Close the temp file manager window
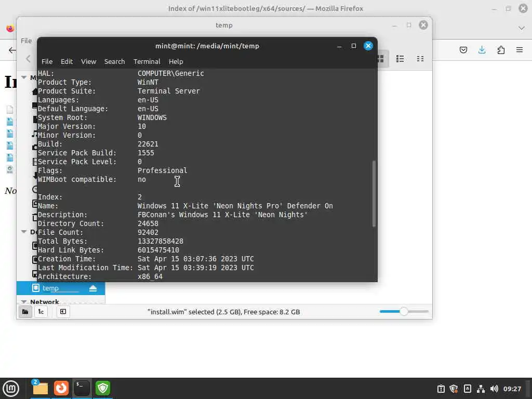Viewport: 532px width, 399px height. [x=423, y=25]
